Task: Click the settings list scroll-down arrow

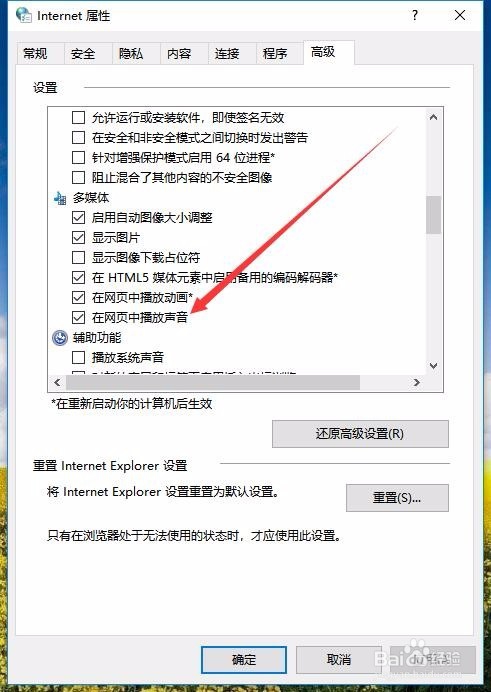Action: pyautogui.click(x=434, y=366)
